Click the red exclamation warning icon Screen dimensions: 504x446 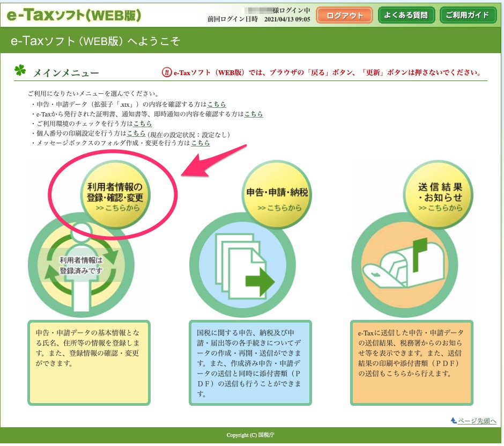coord(167,72)
